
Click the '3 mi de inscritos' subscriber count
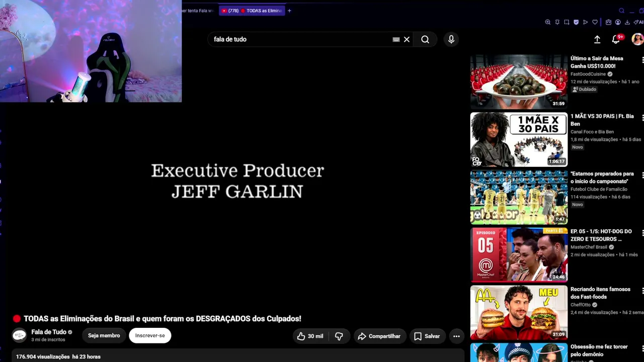coord(49,340)
